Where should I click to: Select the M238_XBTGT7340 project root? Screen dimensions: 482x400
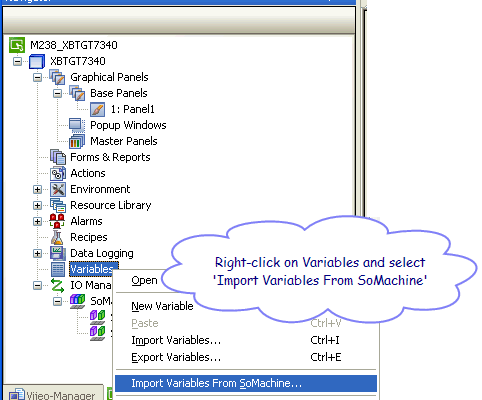coord(74,45)
